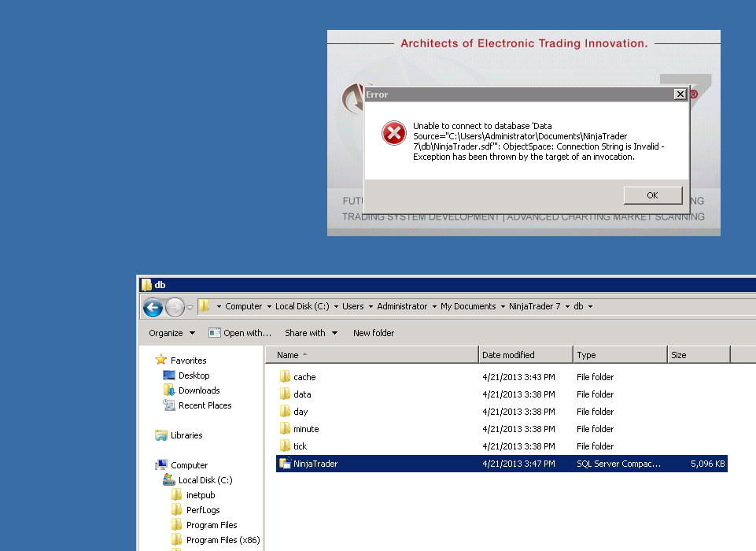Viewport: 756px width, 551px height.
Task: Sort by Date modified column header
Action: pyautogui.click(x=526, y=355)
